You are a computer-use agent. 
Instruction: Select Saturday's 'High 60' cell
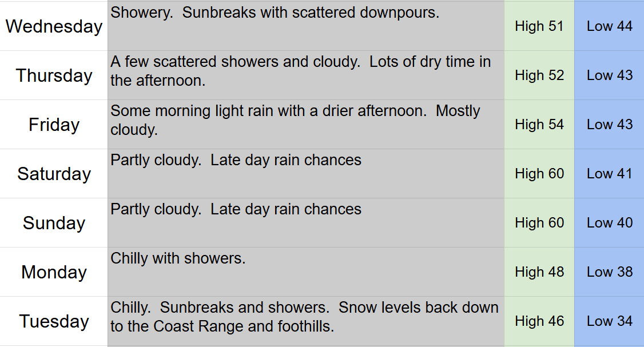[x=539, y=174]
